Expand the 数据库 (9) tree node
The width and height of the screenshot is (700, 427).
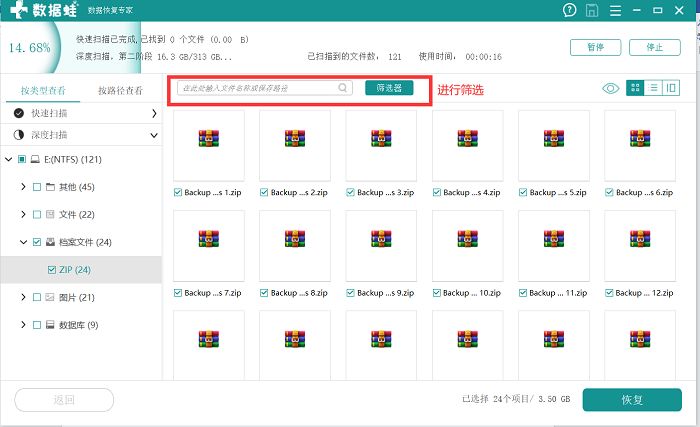(23, 325)
